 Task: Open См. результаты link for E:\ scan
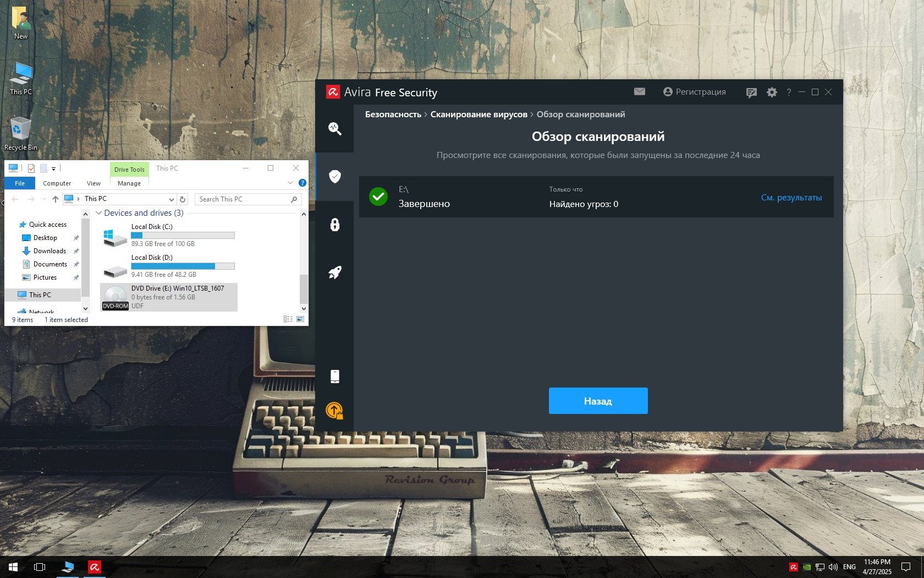coord(791,198)
